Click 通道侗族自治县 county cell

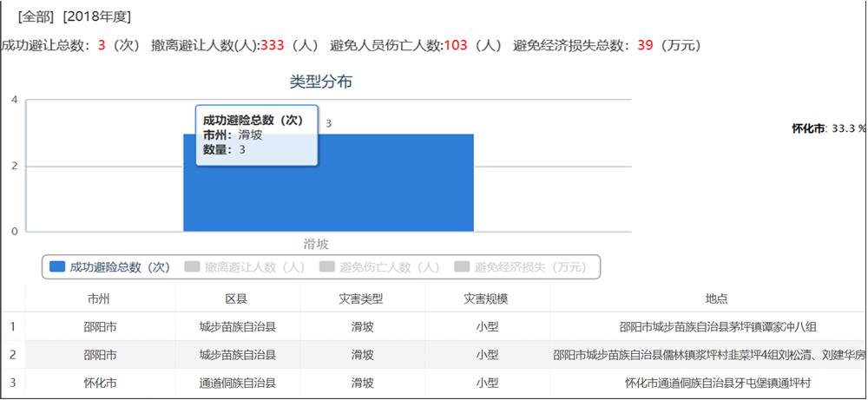point(237,382)
